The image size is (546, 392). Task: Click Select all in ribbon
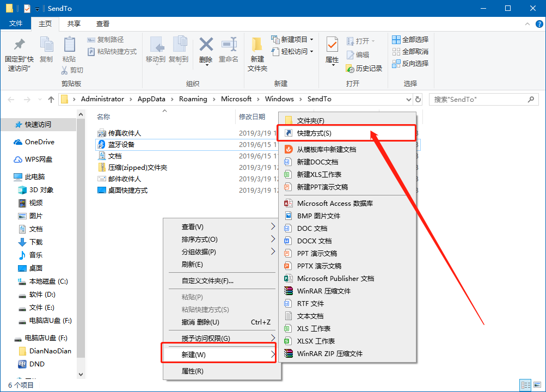click(410, 39)
